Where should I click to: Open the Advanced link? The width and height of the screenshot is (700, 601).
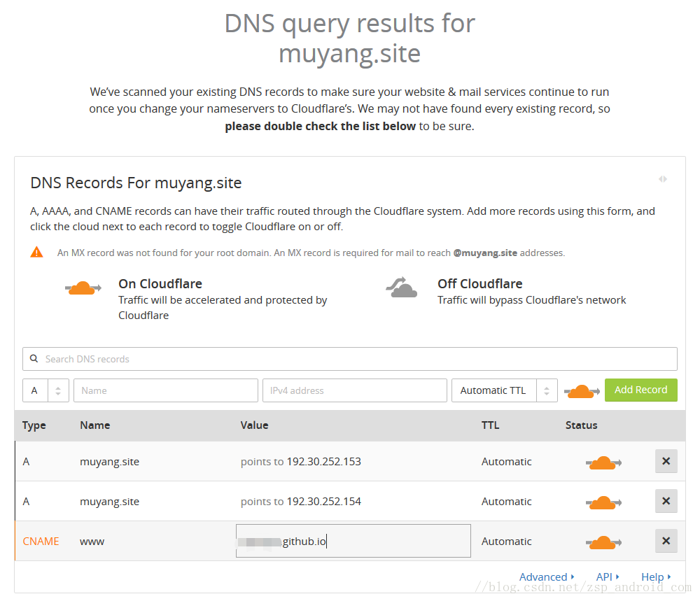click(x=547, y=577)
